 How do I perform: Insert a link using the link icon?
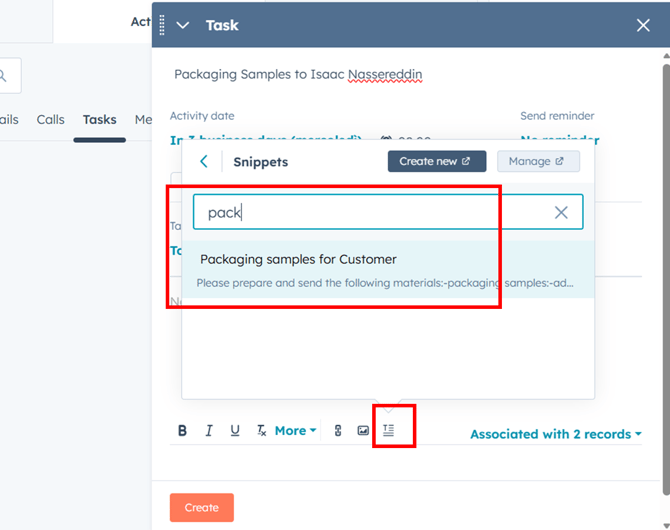point(338,431)
